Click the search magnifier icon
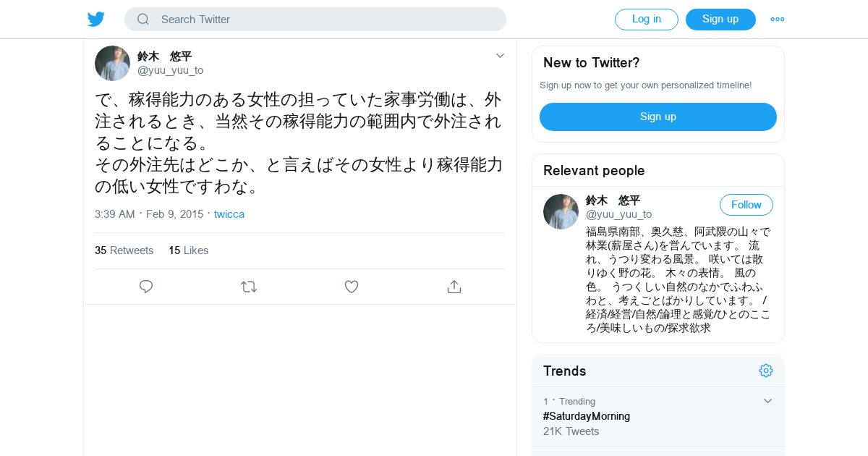The width and height of the screenshot is (868, 456). pos(143,20)
